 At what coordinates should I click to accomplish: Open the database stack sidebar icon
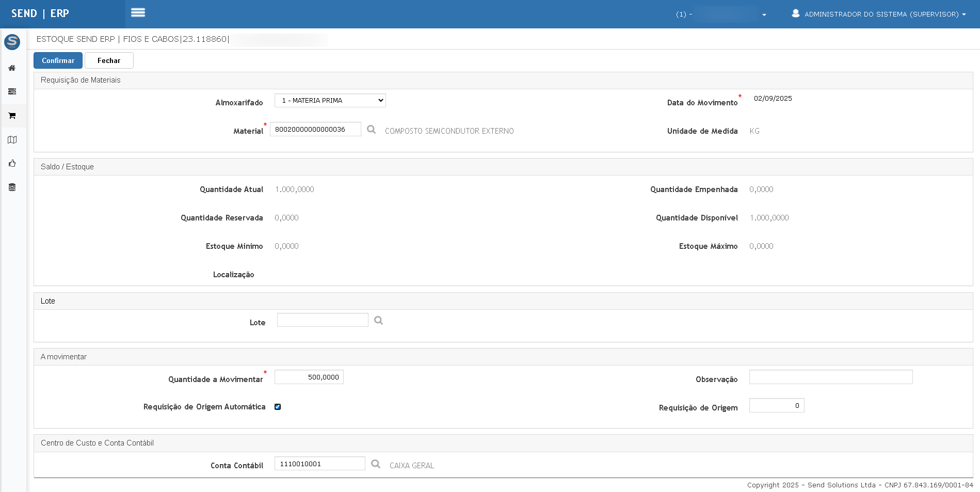[12, 187]
